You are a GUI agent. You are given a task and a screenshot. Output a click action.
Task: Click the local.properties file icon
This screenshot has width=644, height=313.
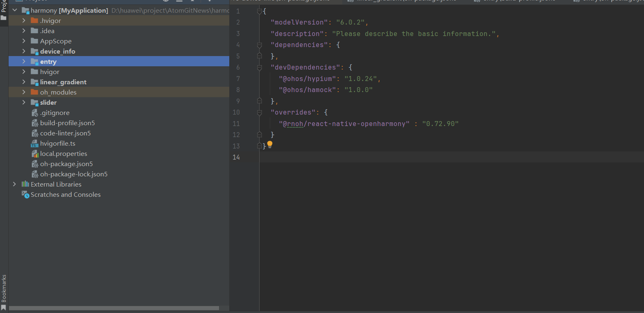coord(35,153)
